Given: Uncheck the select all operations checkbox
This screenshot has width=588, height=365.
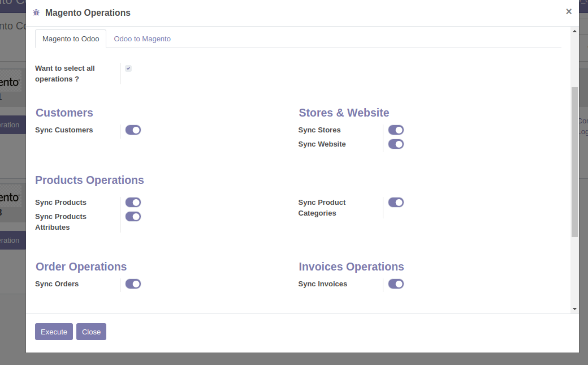Looking at the screenshot, I should pyautogui.click(x=128, y=68).
